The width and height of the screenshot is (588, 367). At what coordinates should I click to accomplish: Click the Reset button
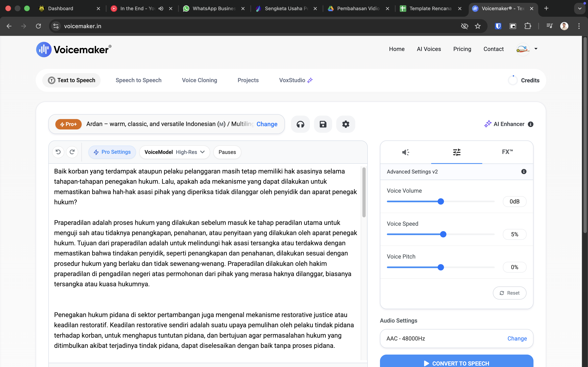[510, 293]
